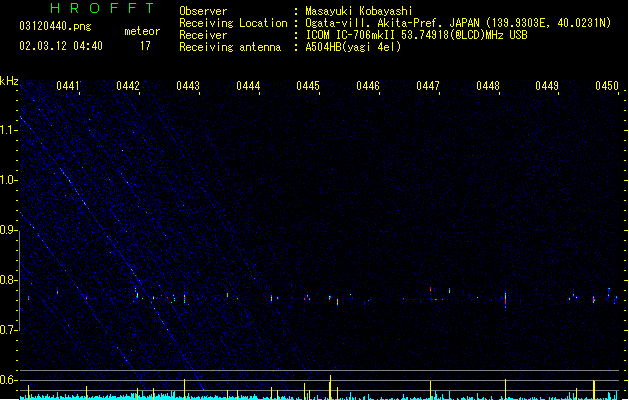Select observer name Masayuki Kobayashi
Image resolution: width=629 pixels, height=400 pixels.
click(x=359, y=11)
